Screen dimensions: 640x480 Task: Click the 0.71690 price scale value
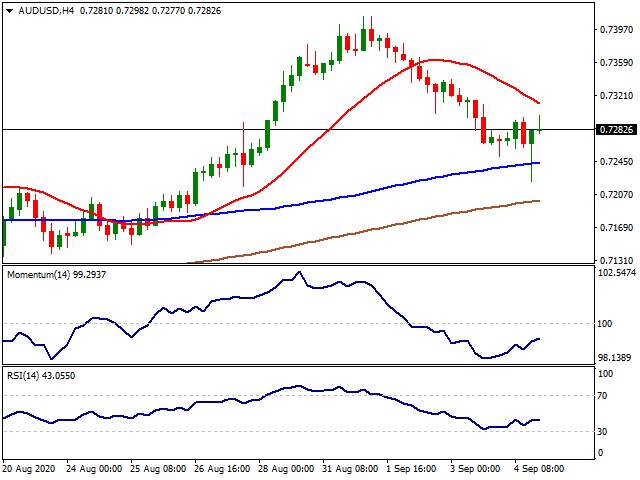(x=616, y=228)
